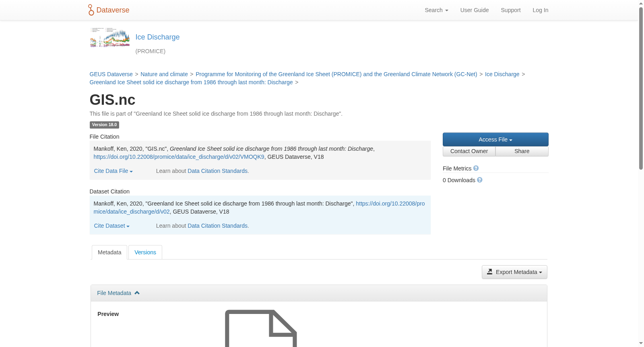The height and width of the screenshot is (347, 644).
Task: Expand the Cite Data File dropdown
Action: (x=113, y=171)
